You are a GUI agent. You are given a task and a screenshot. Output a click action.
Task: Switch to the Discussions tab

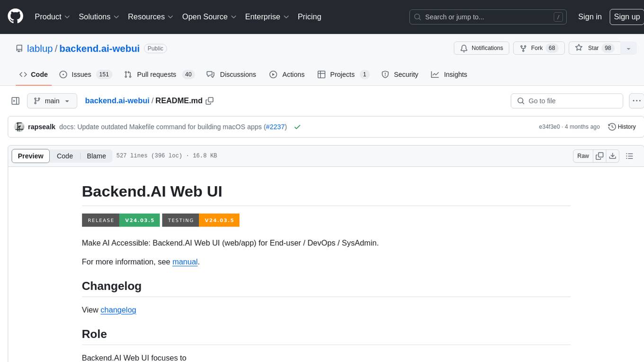[x=232, y=74]
